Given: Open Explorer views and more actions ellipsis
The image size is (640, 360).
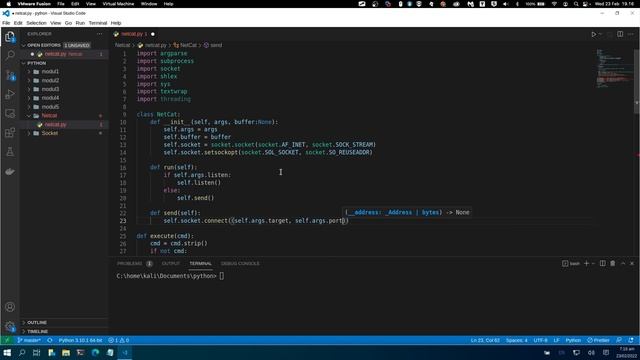Looking at the screenshot, I should 100,34.
